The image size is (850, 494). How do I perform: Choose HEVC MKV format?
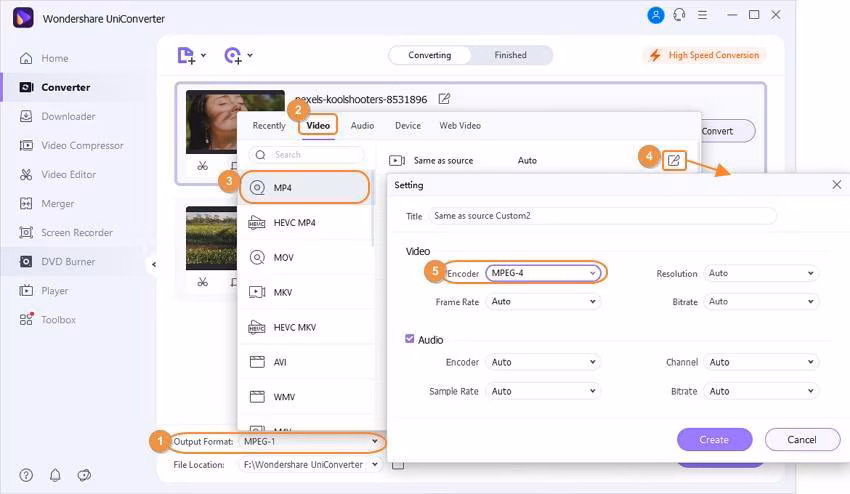306,328
